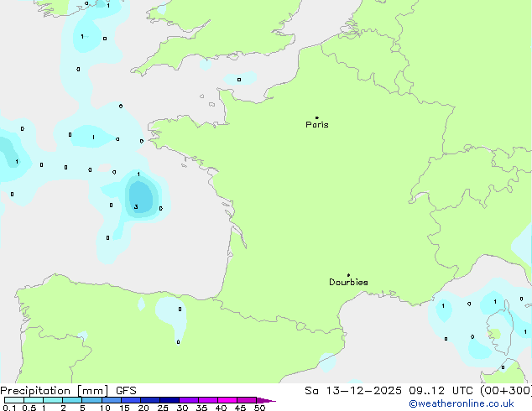Pick the 40–45 mm magenta legend swatch
Screen dimensions: 532x411
[227, 400]
